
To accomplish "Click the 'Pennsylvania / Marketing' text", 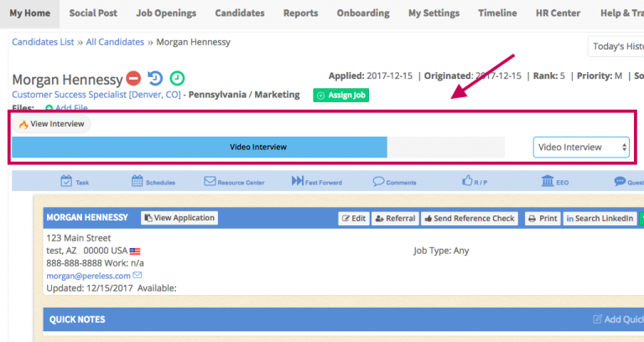I will [x=244, y=95].
